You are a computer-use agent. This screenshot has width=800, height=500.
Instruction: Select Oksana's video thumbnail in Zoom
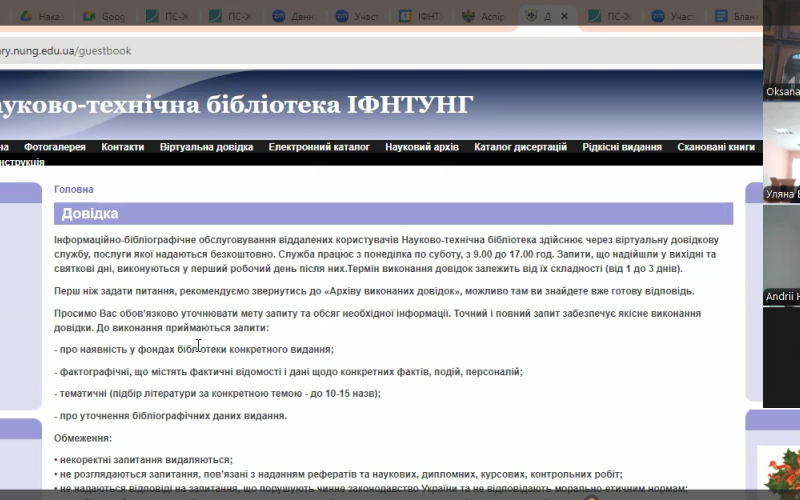(782, 50)
